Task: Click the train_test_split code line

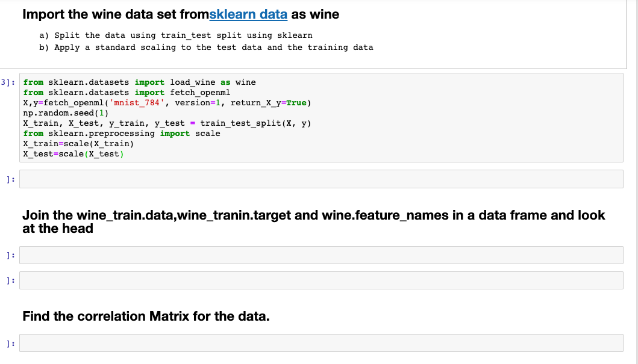Action: click(167, 123)
